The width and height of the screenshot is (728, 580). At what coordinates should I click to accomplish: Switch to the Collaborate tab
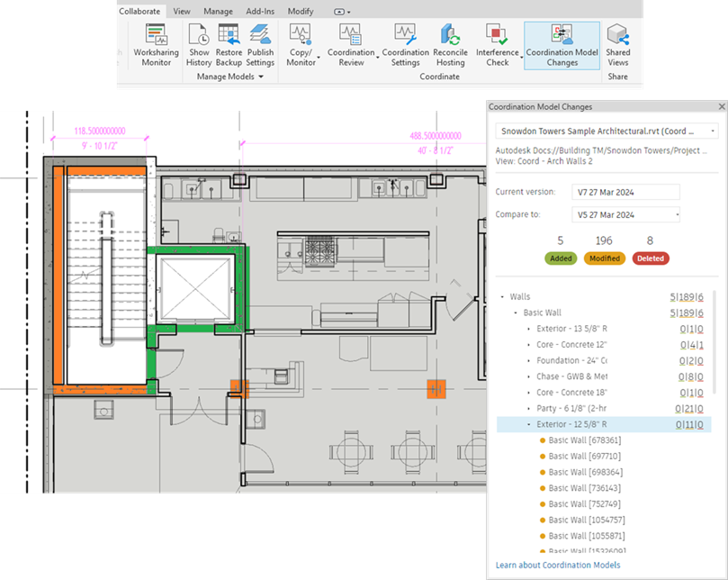pyautogui.click(x=139, y=11)
